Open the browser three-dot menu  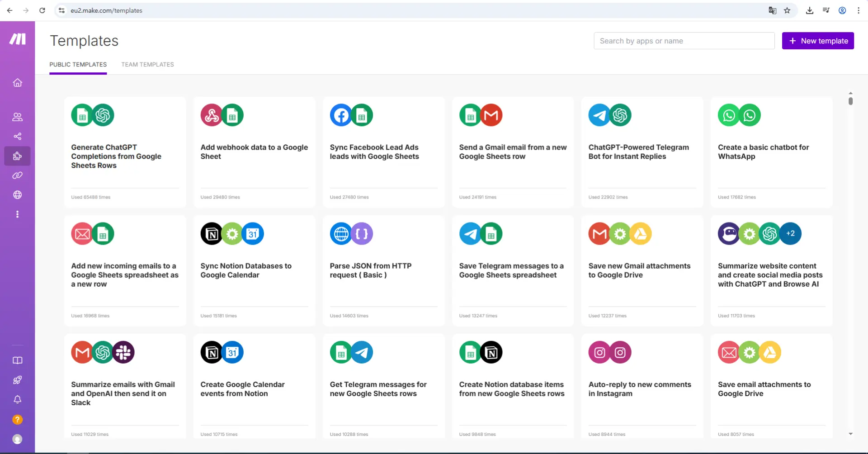coord(859,10)
